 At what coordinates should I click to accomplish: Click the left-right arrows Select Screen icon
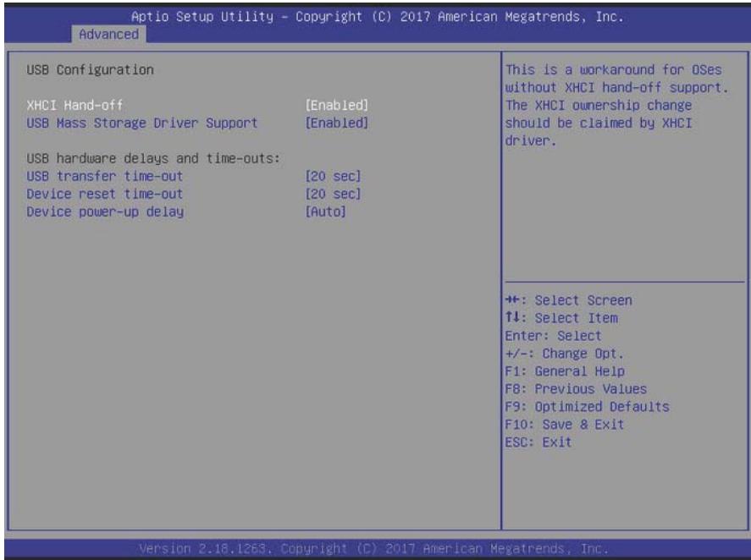512,300
